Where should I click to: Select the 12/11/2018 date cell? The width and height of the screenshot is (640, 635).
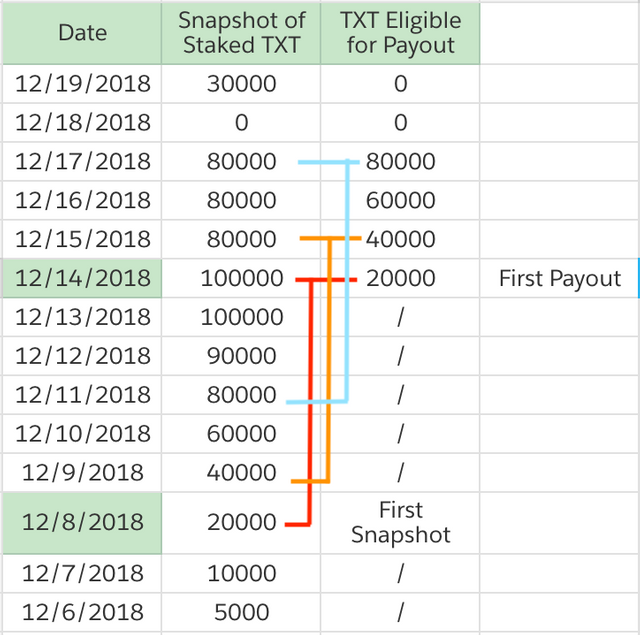point(82,396)
